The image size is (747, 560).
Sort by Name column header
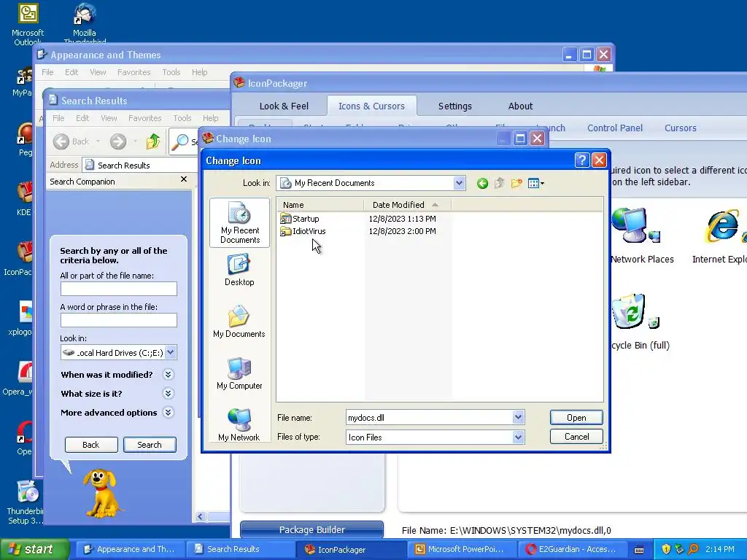(x=320, y=205)
